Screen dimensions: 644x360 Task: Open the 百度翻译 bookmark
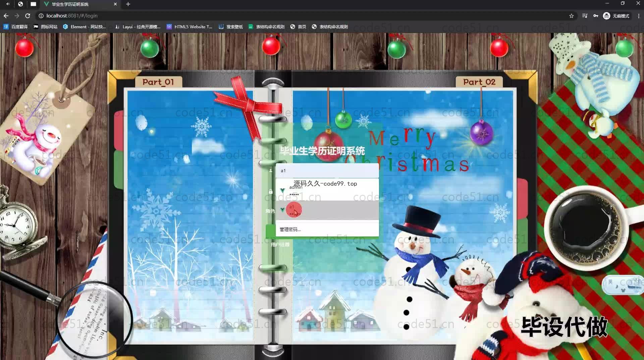pyautogui.click(x=15, y=27)
